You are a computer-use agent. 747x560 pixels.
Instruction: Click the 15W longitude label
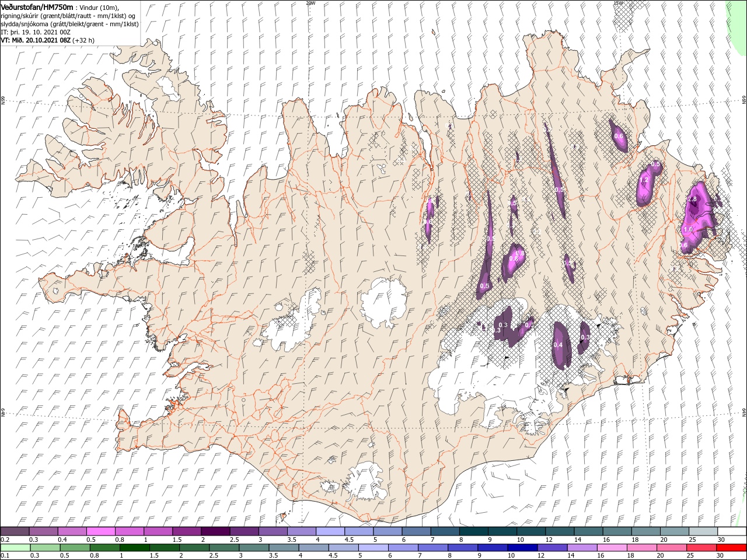(617, 3)
